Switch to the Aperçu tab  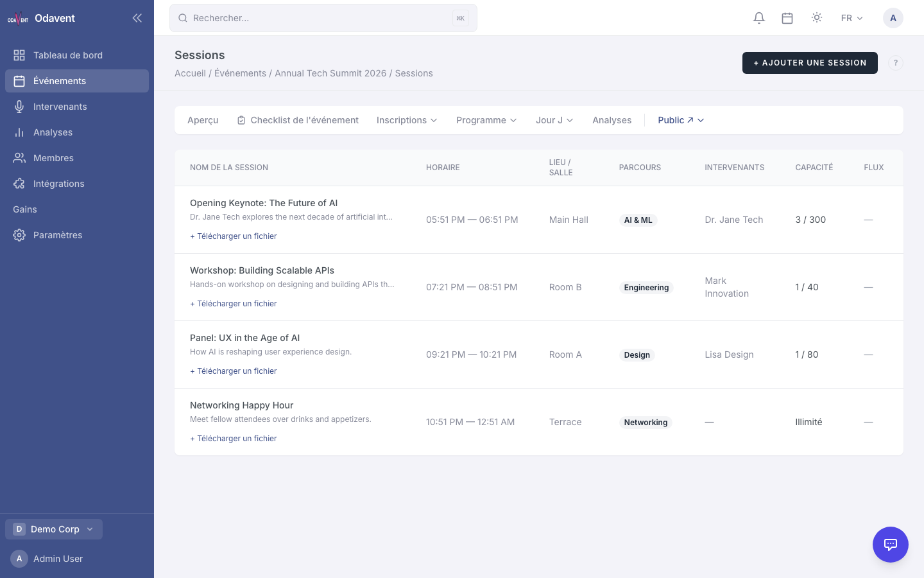203,120
